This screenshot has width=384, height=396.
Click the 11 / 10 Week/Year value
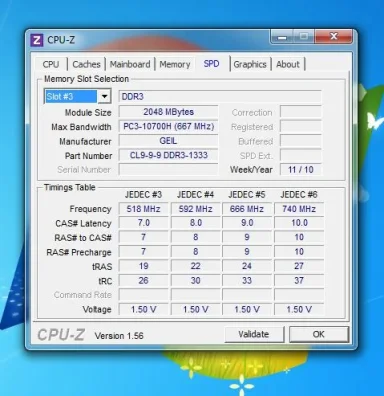click(x=301, y=170)
